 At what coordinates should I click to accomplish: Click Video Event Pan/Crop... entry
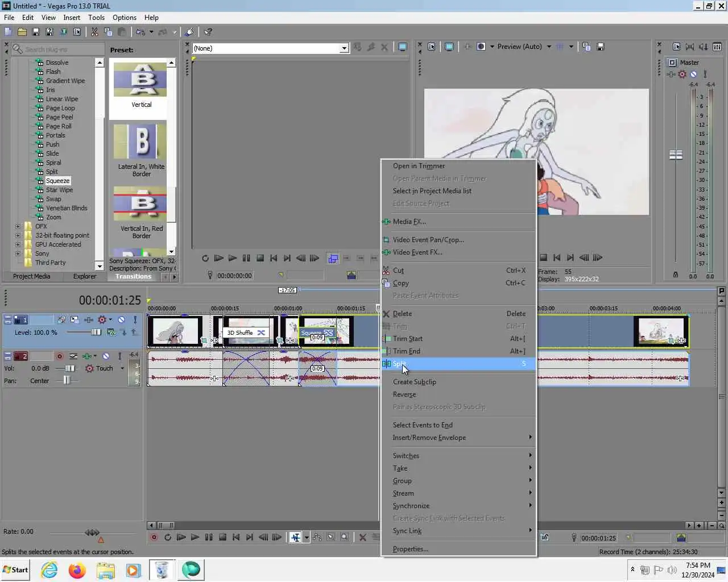pyautogui.click(x=458, y=240)
